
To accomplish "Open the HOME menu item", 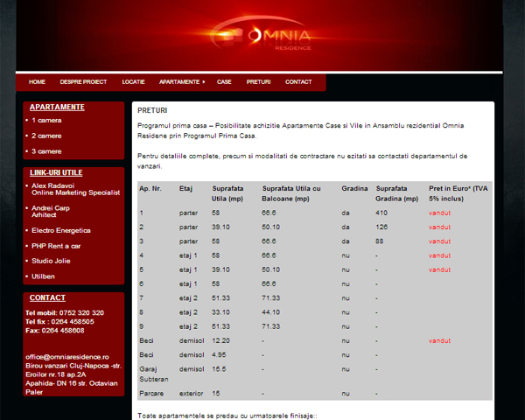I will click(x=37, y=82).
